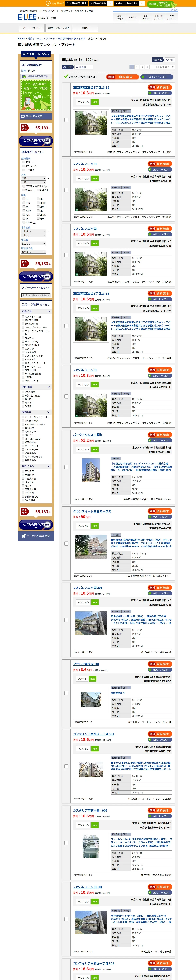The image size is (196, 980).
Task: Check 管理費・共益費を含む option
Action: pos(24,186)
